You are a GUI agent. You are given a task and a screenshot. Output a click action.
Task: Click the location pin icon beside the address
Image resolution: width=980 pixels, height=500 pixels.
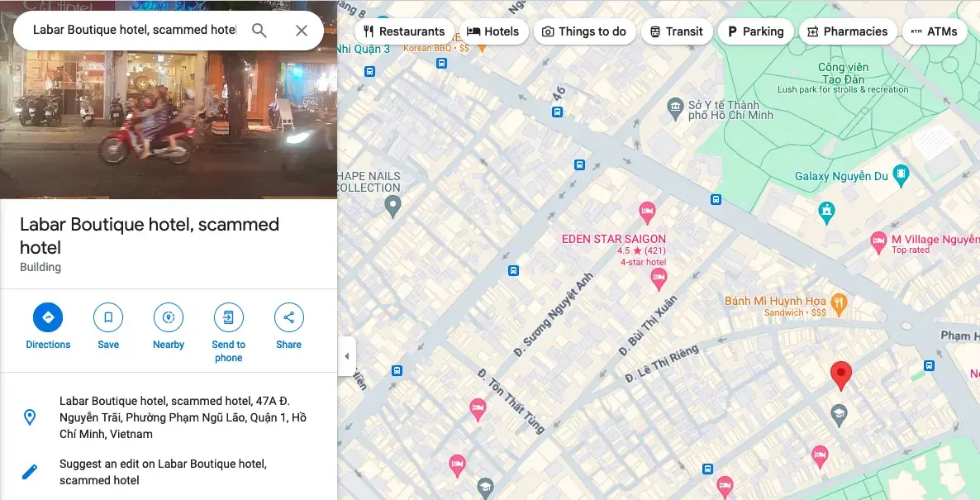[31, 417]
